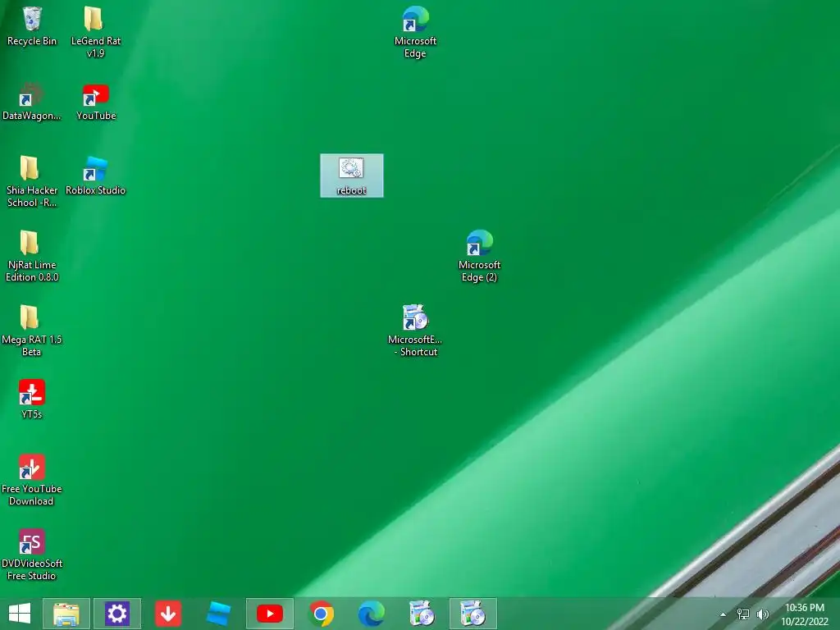Select the MicrosoftE... - Shortcut icon
Screen dimensions: 840x630
415,330
